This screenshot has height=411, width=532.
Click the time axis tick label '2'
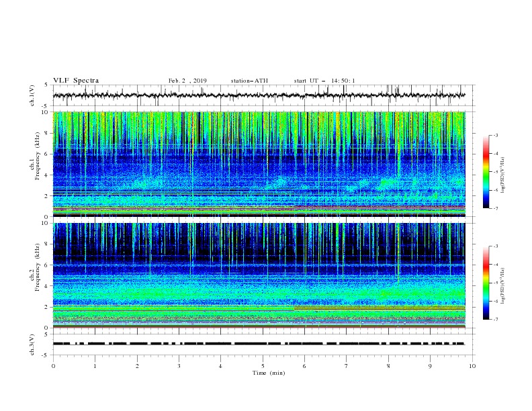(x=137, y=366)
